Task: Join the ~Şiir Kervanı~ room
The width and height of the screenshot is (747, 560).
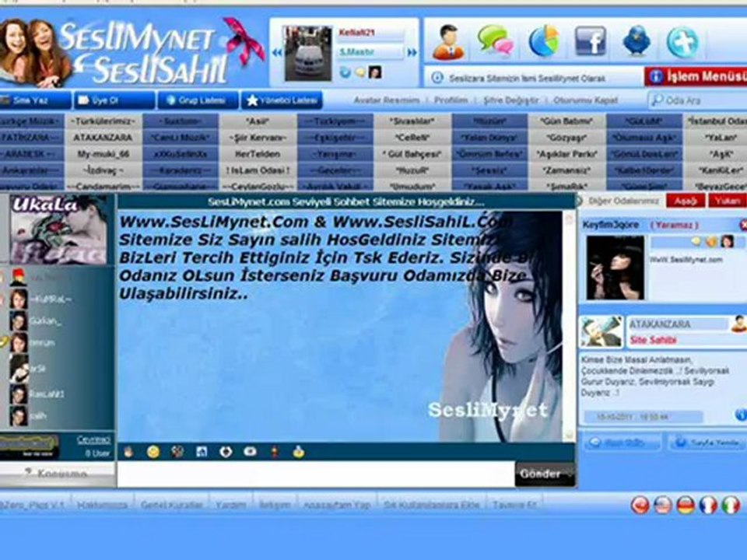Action: point(258,138)
